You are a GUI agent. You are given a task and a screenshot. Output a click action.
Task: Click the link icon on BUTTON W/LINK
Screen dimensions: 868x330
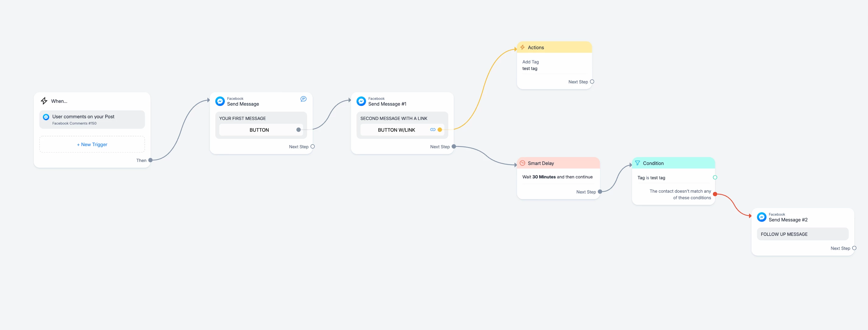pyautogui.click(x=433, y=130)
